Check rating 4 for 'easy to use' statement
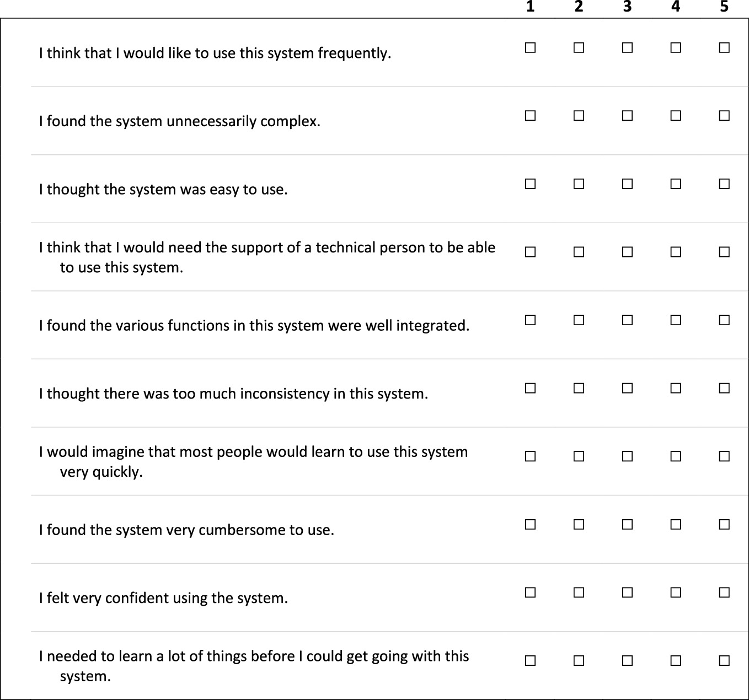The image size is (749, 700). pyautogui.click(x=676, y=184)
